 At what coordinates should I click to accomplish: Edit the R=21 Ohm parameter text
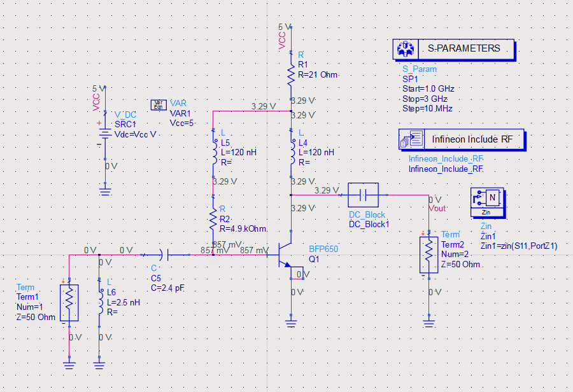pyautogui.click(x=318, y=74)
